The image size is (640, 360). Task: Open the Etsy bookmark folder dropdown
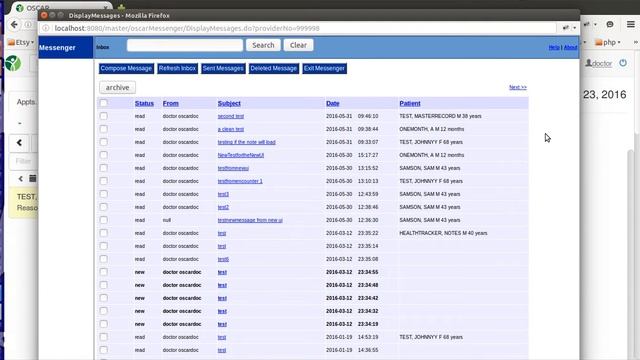(21, 42)
